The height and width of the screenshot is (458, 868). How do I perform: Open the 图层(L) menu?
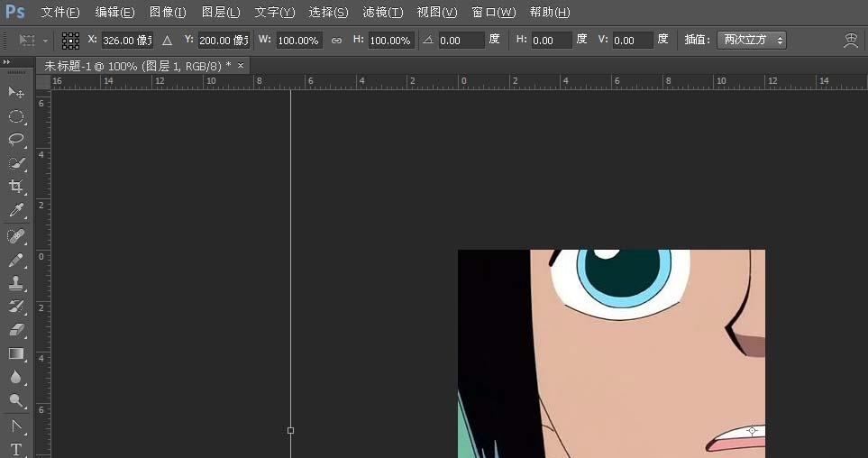click(221, 12)
